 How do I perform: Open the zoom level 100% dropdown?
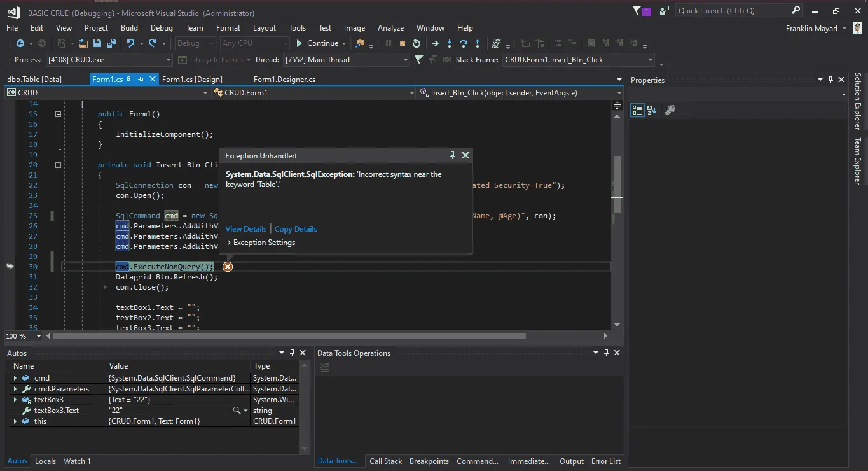tap(39, 336)
